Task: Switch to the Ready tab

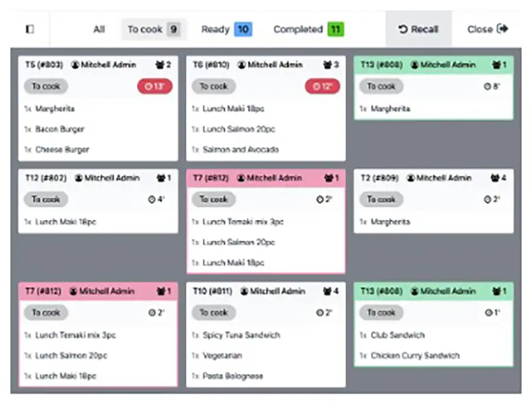Action: 226,29
